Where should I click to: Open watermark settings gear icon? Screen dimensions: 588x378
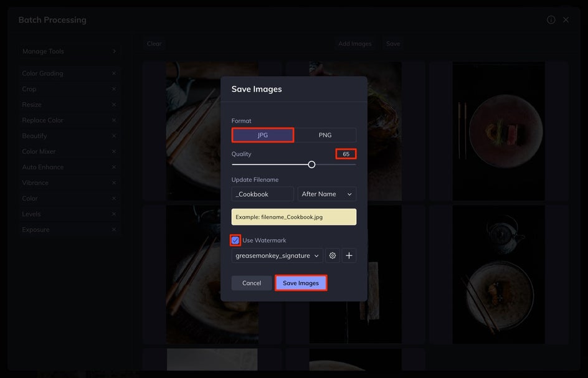pos(332,256)
